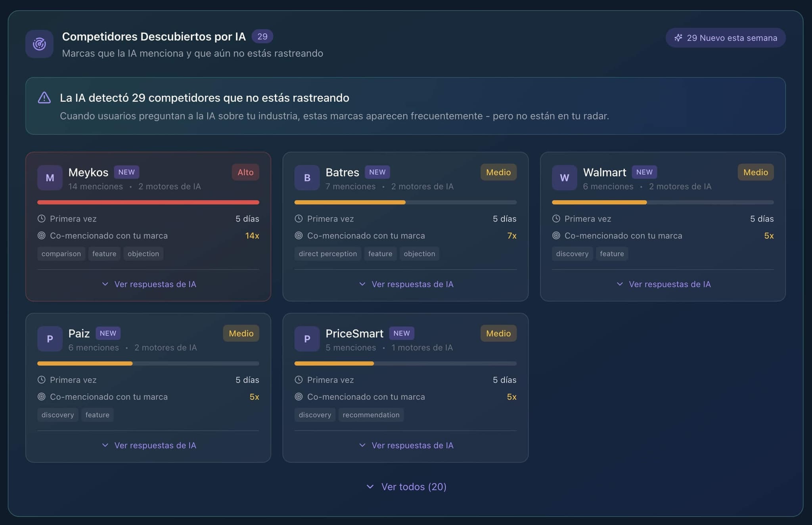
Task: Click the orange progress bar on the Batres card
Action: (349, 202)
